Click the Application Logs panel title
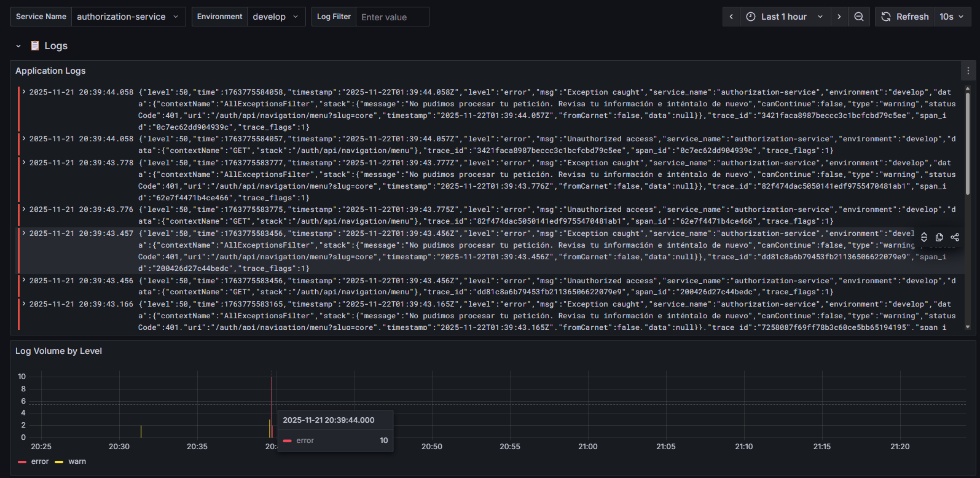This screenshot has width=980, height=478. [x=50, y=71]
